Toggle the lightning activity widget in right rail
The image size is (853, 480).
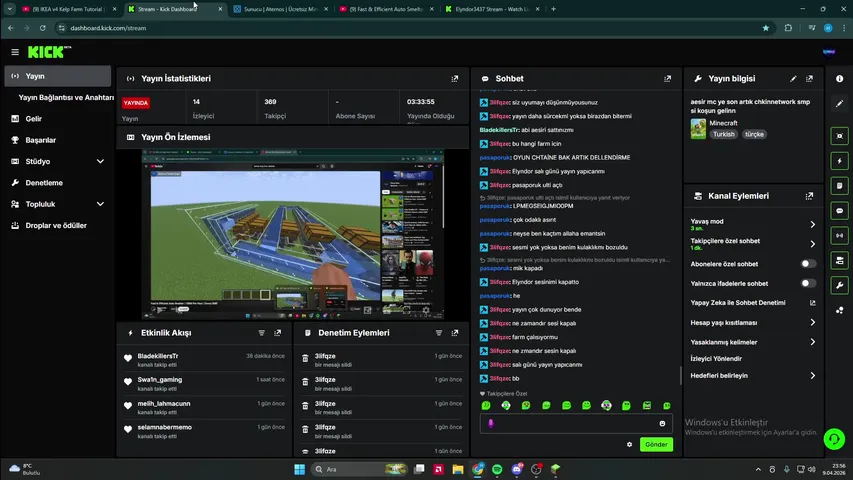(839, 161)
